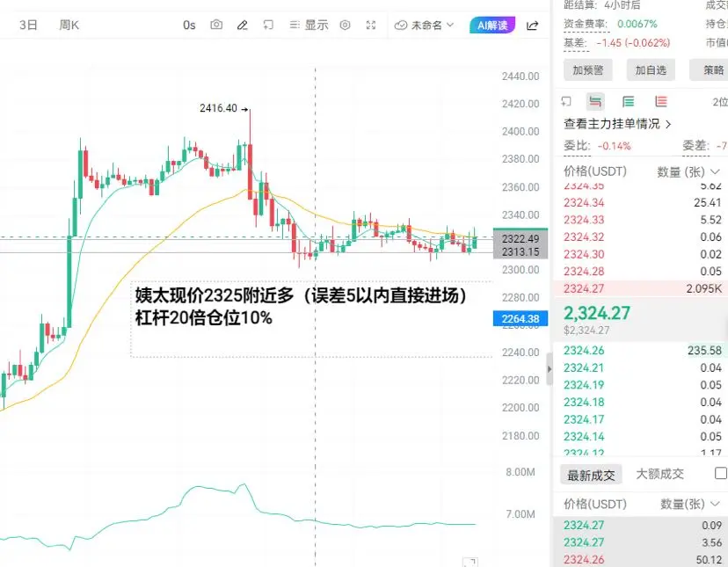Click the bid price 2324.26 row
This screenshot has height=567, width=728.
tap(643, 350)
